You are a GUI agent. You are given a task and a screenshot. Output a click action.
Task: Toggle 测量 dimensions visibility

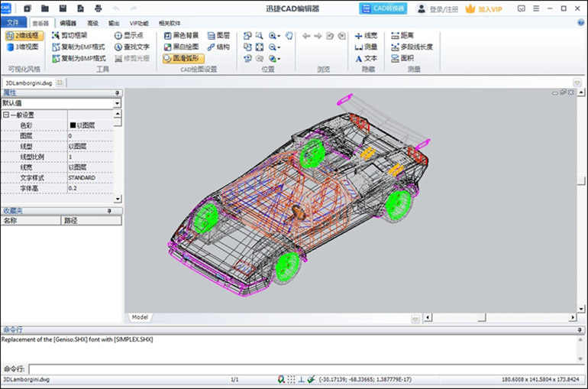[x=366, y=47]
